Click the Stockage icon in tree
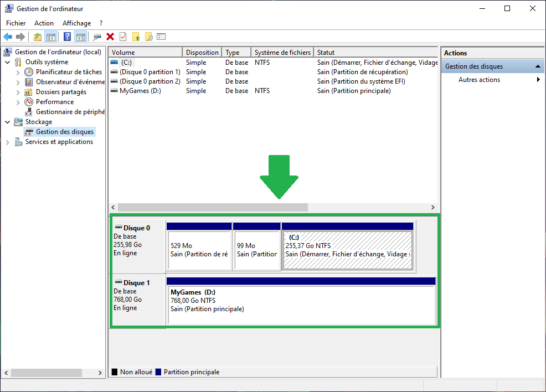Screen dimensions: 546x392 pyautogui.click(x=18, y=122)
